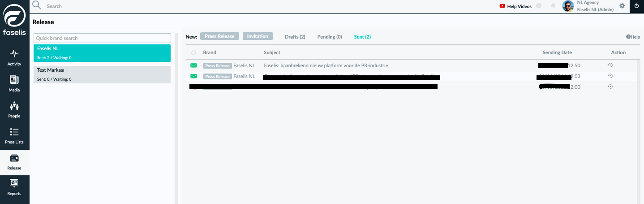Image resolution: width=644 pixels, height=204 pixels.
Task: Click the green envelope icon for the baanbrekend release
Action: pyautogui.click(x=193, y=65)
